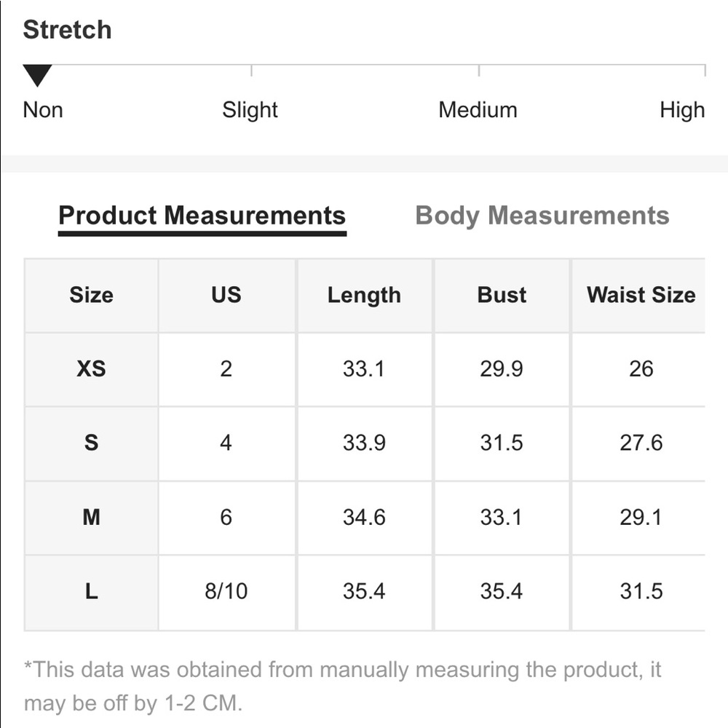Click the US column header
The width and height of the screenshot is (728, 728).
tap(226, 295)
